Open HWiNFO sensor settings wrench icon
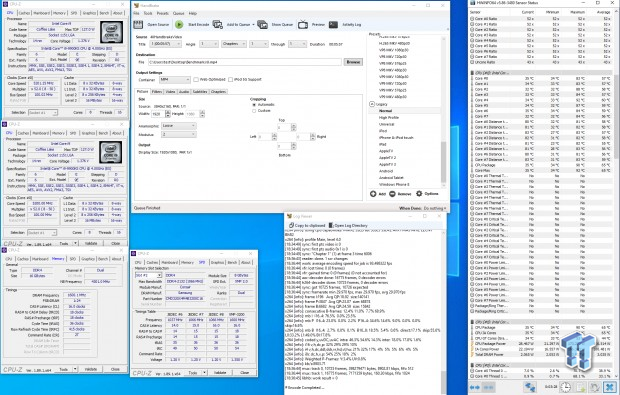Screen dimensions: 620x395 pos(595,387)
